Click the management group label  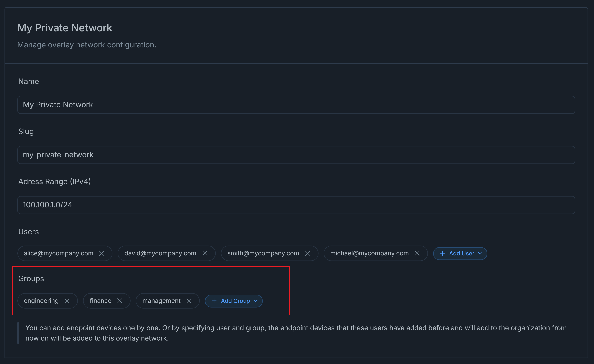click(162, 301)
